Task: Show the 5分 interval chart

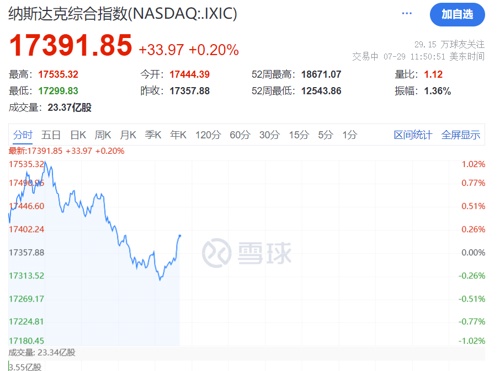Action: (x=325, y=135)
